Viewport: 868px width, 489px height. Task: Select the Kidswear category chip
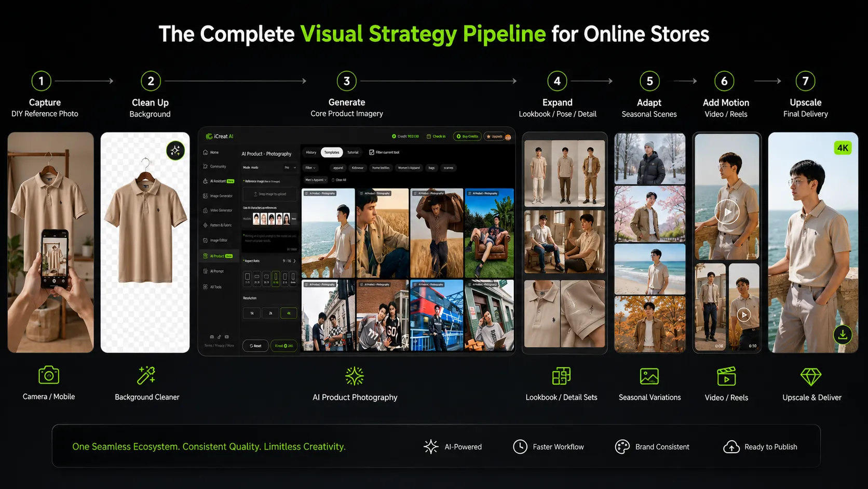pyautogui.click(x=358, y=168)
